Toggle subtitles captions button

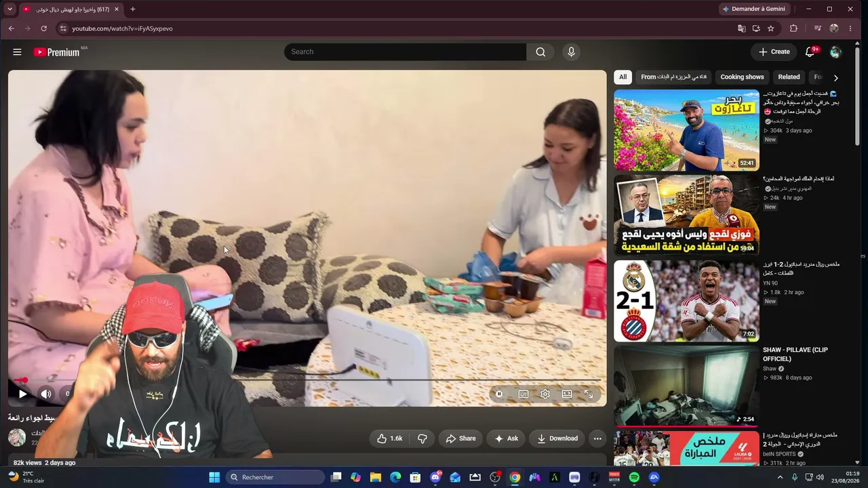click(x=524, y=394)
